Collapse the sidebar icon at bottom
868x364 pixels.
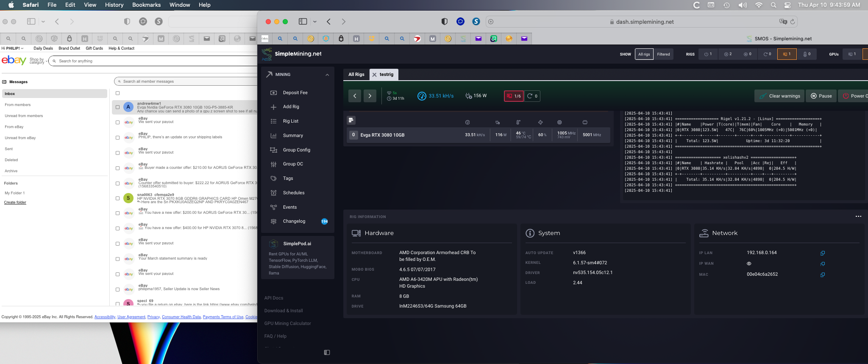tap(327, 352)
